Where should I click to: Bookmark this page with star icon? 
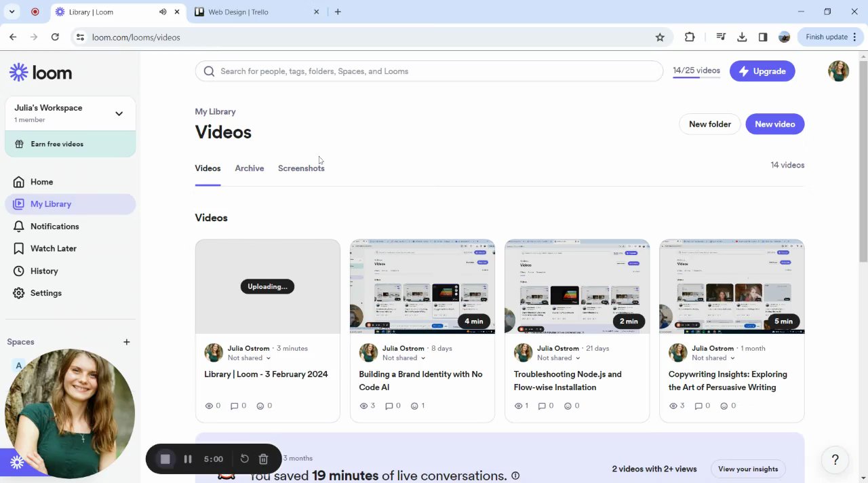tap(660, 37)
